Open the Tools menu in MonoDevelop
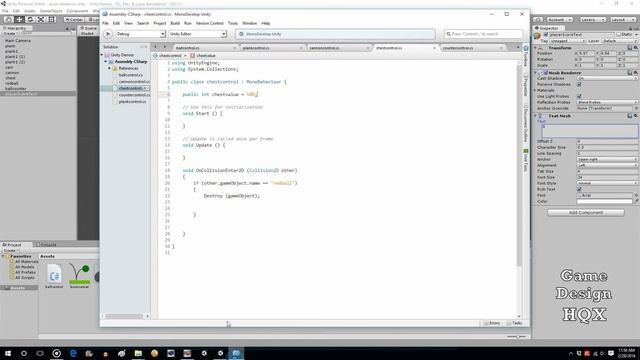Screen dimensions: 640x360 (233, 23)
